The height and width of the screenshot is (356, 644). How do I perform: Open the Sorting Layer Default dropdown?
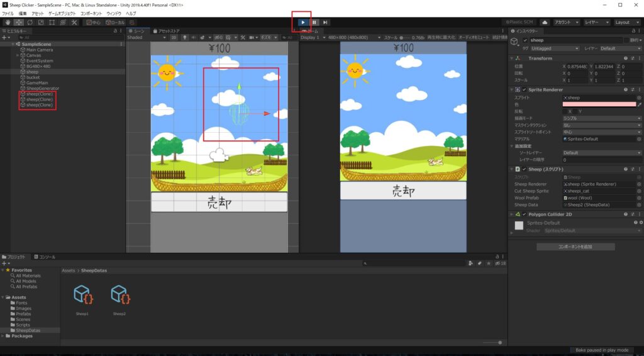(x=602, y=153)
